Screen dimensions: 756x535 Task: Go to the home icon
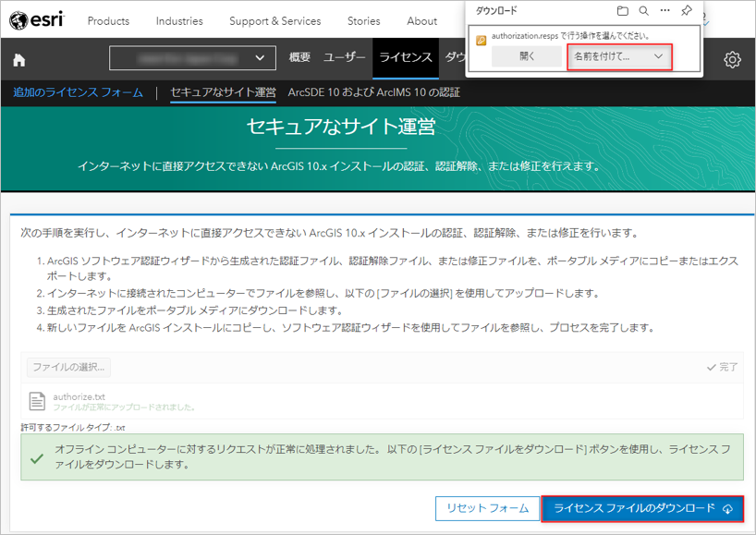[18, 60]
